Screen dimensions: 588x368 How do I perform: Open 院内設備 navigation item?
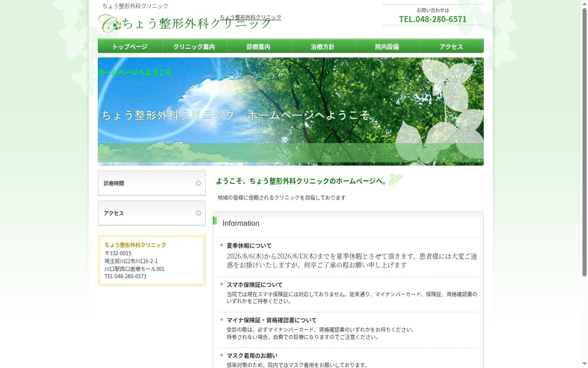387,46
